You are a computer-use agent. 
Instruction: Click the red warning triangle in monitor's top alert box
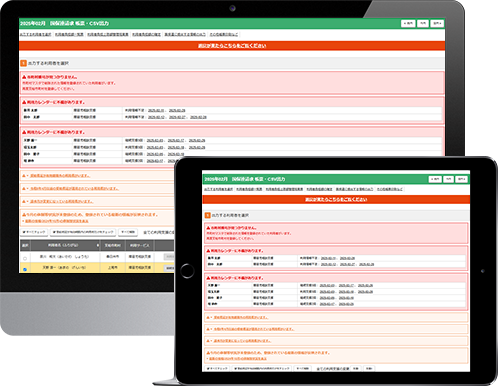(x=24, y=77)
